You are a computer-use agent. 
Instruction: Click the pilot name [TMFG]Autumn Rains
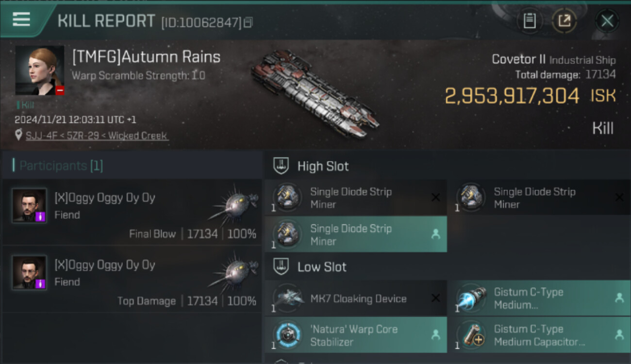point(146,57)
